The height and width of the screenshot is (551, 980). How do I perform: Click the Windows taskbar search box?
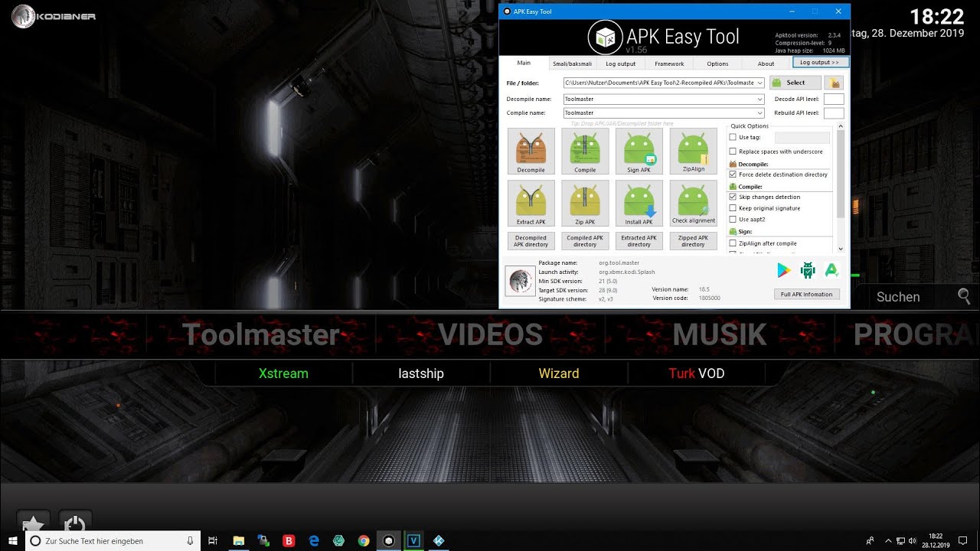click(113, 540)
